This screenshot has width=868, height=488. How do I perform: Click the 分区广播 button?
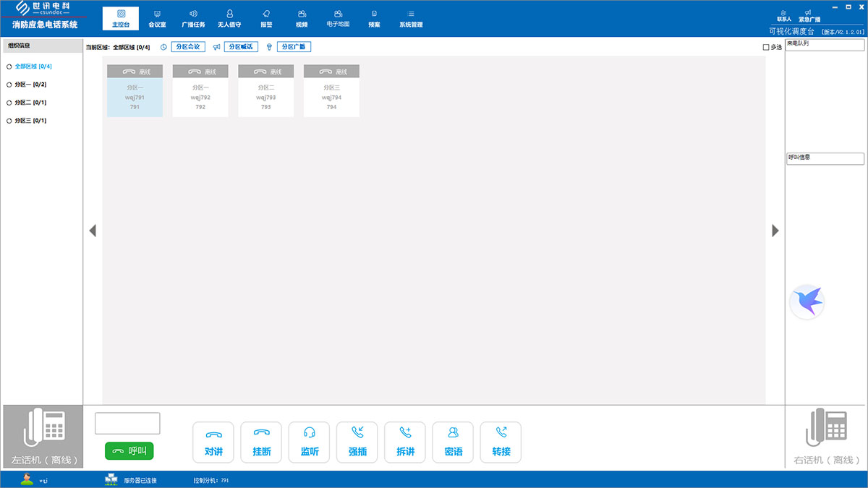click(293, 47)
